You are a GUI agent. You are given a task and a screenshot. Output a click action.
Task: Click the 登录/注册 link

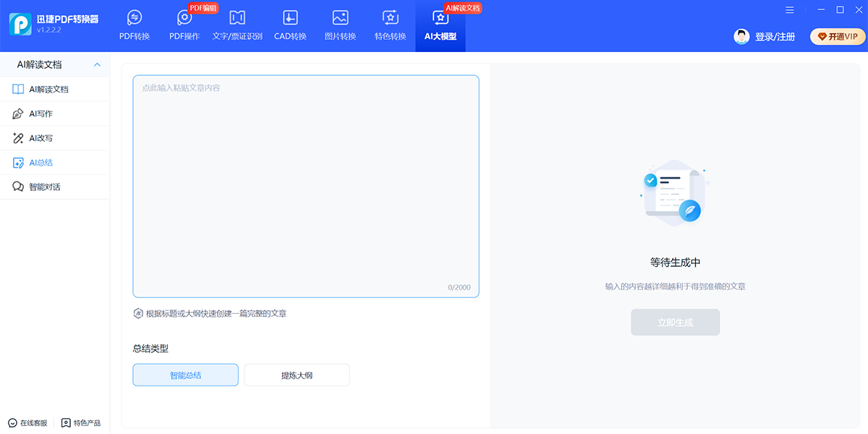pyautogui.click(x=775, y=37)
